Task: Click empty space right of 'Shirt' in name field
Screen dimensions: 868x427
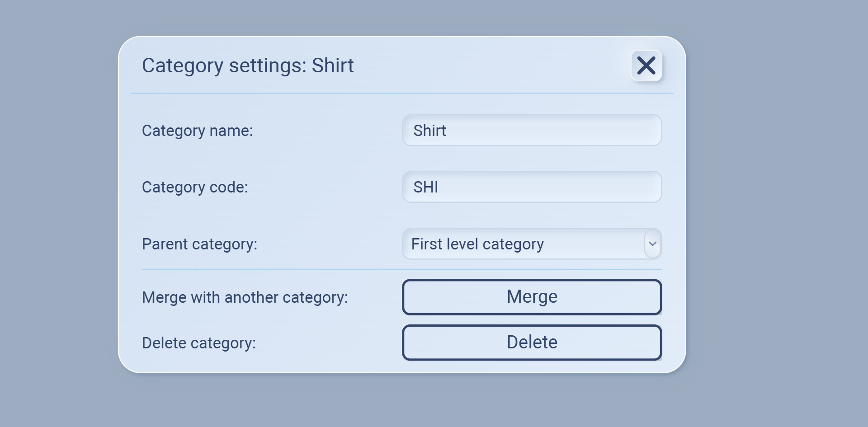Action: (x=565, y=131)
